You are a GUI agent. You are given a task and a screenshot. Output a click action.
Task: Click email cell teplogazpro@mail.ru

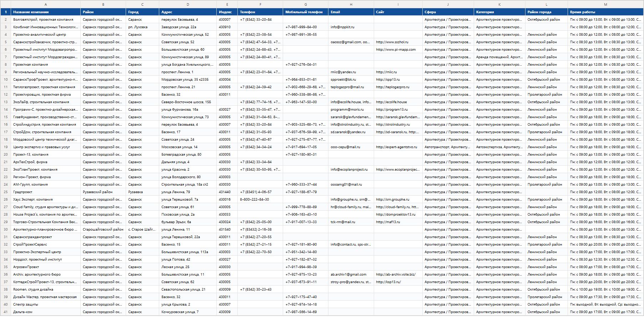(351, 87)
